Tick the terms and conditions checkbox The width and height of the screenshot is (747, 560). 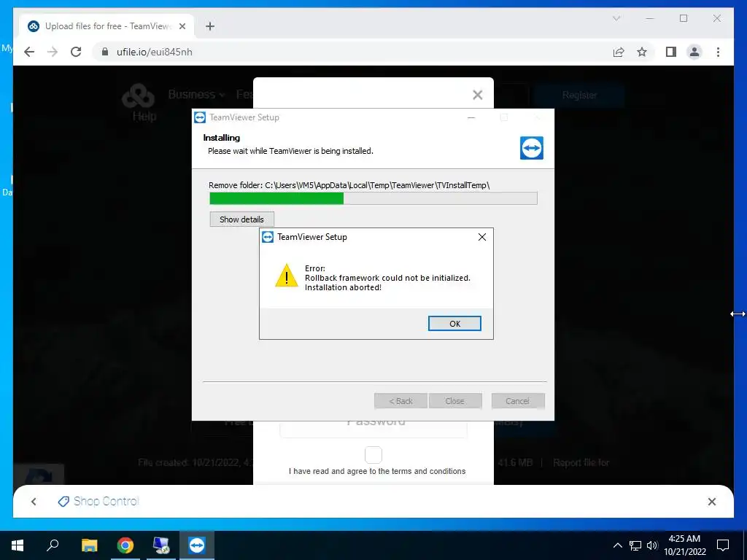click(373, 455)
